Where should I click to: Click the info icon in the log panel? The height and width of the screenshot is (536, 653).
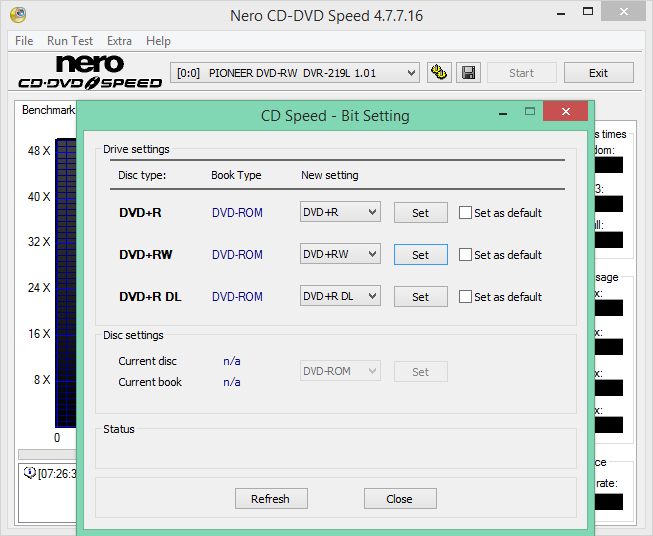(29, 473)
